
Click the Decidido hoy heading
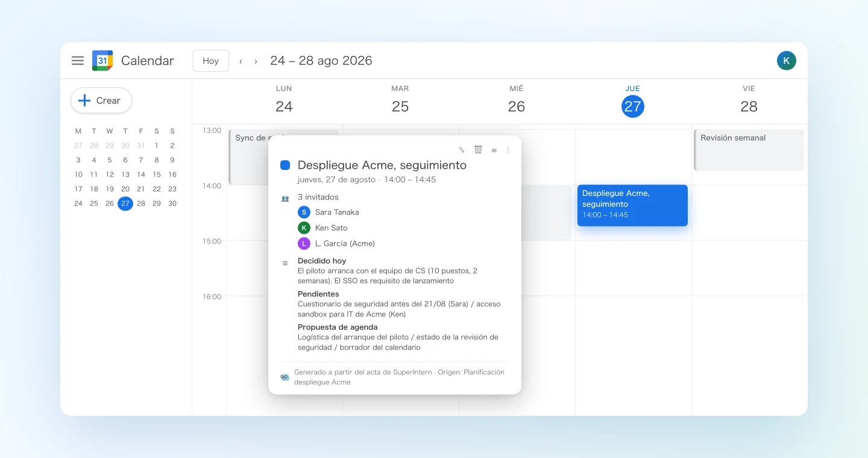pos(322,261)
